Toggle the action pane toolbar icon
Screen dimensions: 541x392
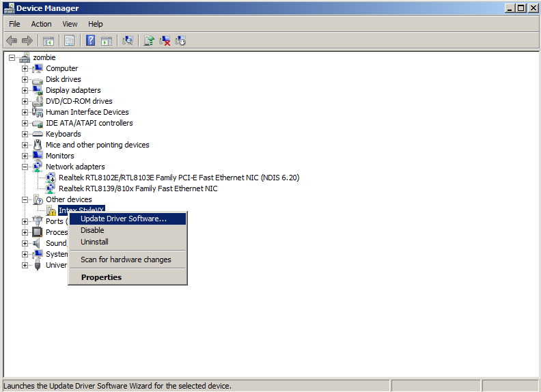[107, 41]
